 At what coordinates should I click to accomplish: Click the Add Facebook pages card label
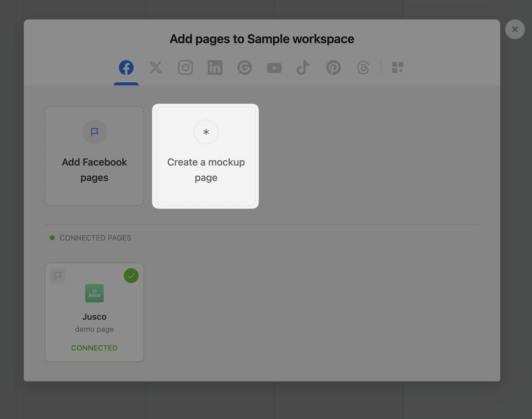click(x=94, y=170)
